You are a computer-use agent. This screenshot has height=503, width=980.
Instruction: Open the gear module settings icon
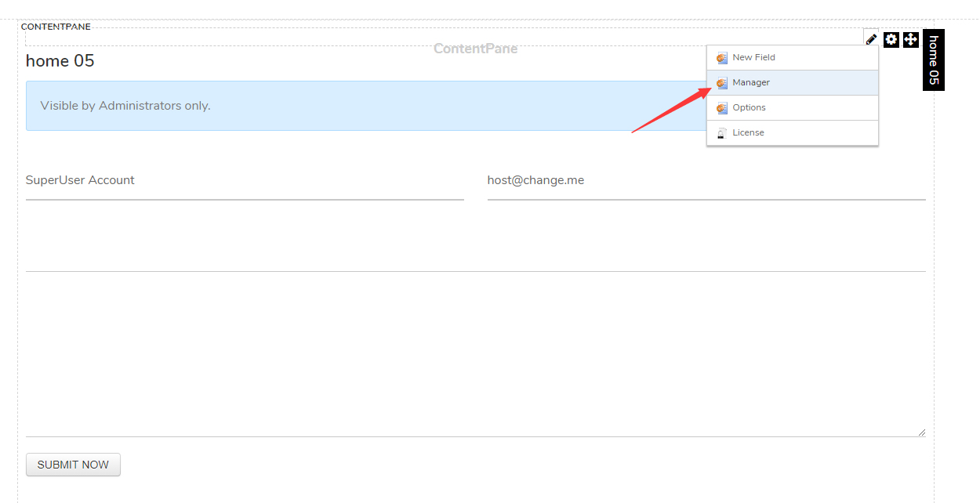click(x=891, y=39)
